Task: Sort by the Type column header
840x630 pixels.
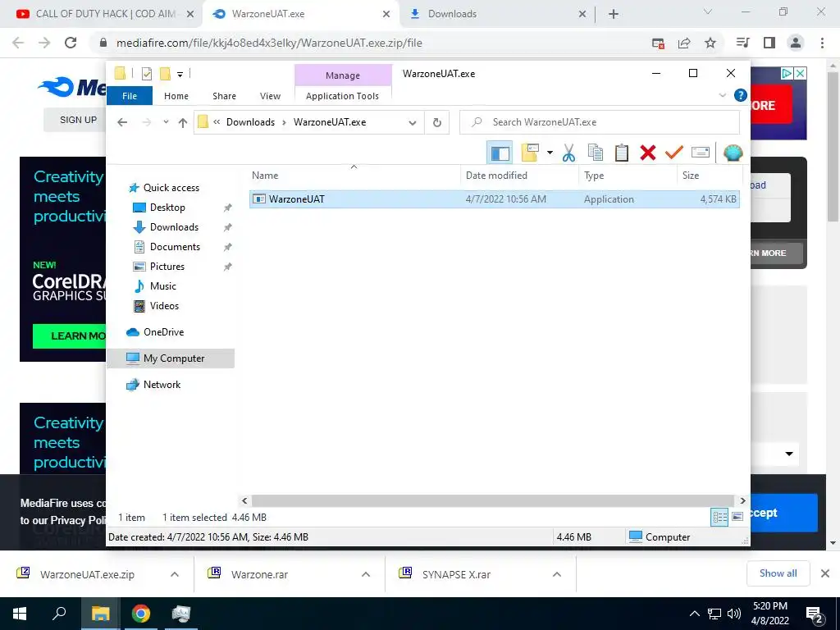Action: [x=628, y=176]
